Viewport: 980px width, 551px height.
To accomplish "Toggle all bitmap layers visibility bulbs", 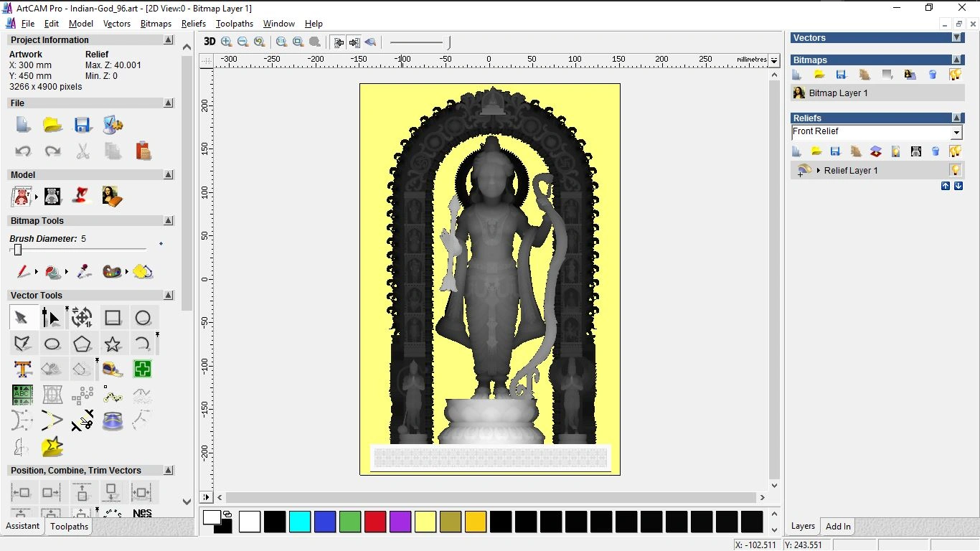I will tap(955, 75).
